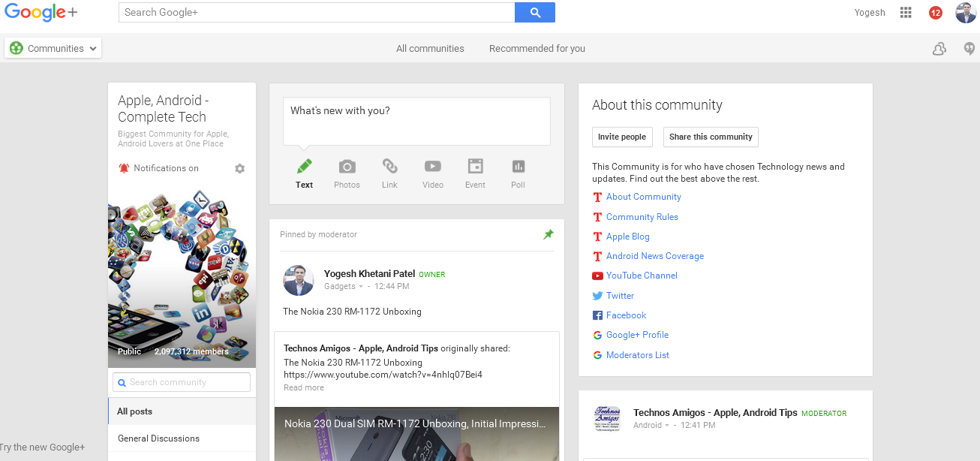Click the blue search magnifier button
The width and height of the screenshot is (980, 461).
tap(535, 12)
